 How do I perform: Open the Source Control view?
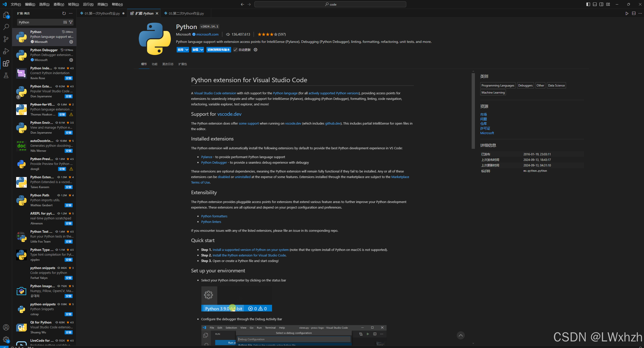(6, 39)
